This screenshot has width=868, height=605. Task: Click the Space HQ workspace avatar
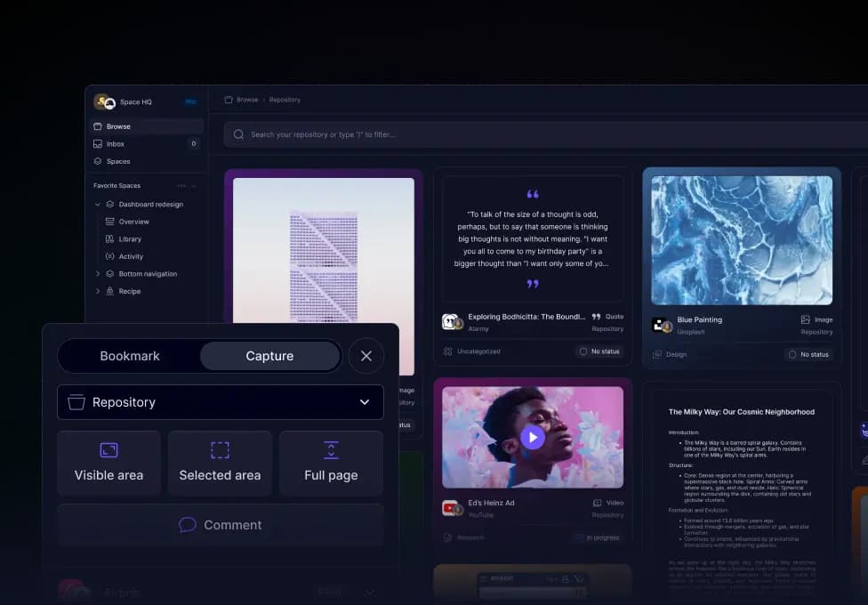click(104, 102)
